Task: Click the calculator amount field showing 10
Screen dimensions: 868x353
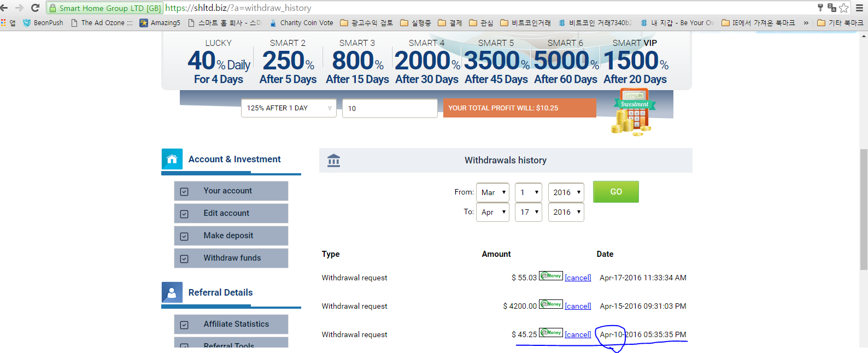Action: pos(389,108)
